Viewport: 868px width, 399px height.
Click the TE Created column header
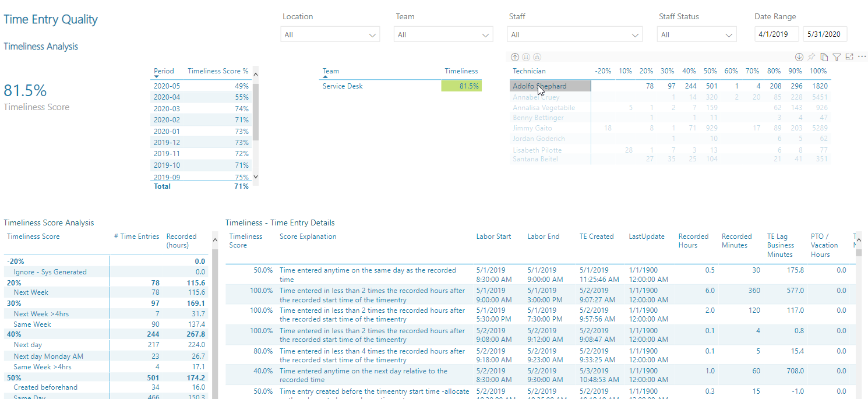click(597, 236)
